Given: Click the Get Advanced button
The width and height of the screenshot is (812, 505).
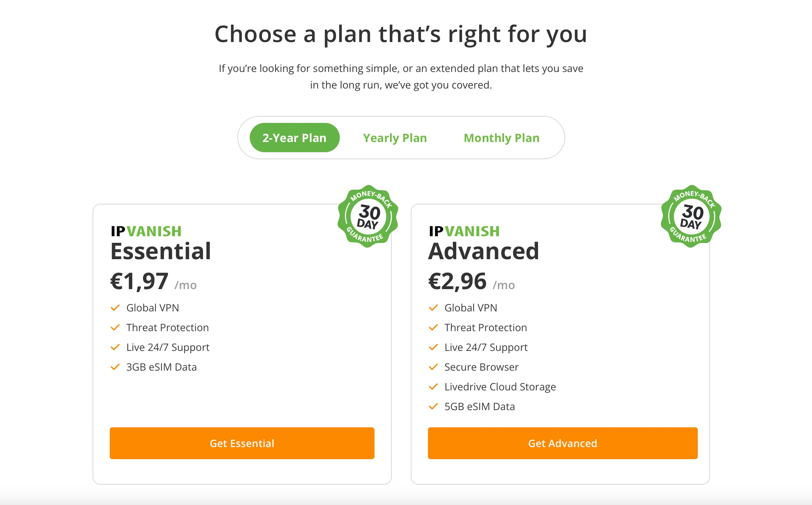Looking at the screenshot, I should click(x=562, y=443).
